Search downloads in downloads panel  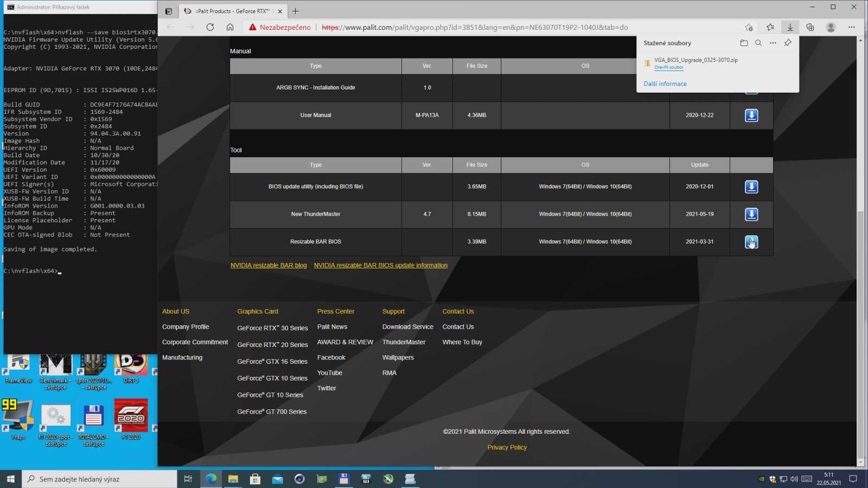point(758,43)
